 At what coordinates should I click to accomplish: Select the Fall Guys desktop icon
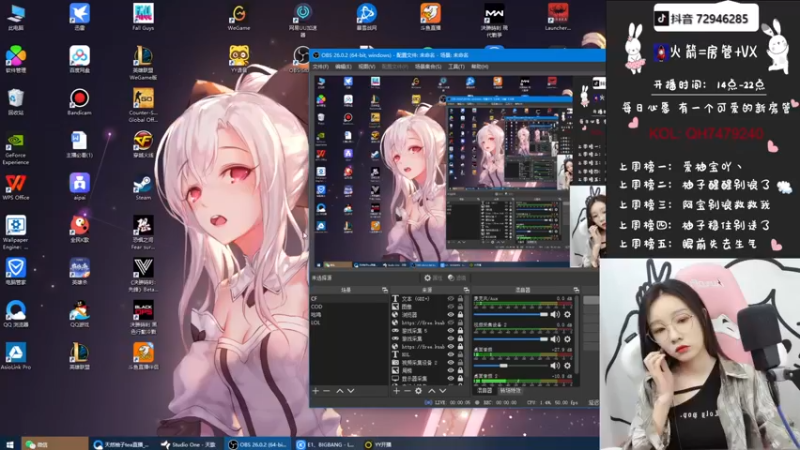[143, 17]
